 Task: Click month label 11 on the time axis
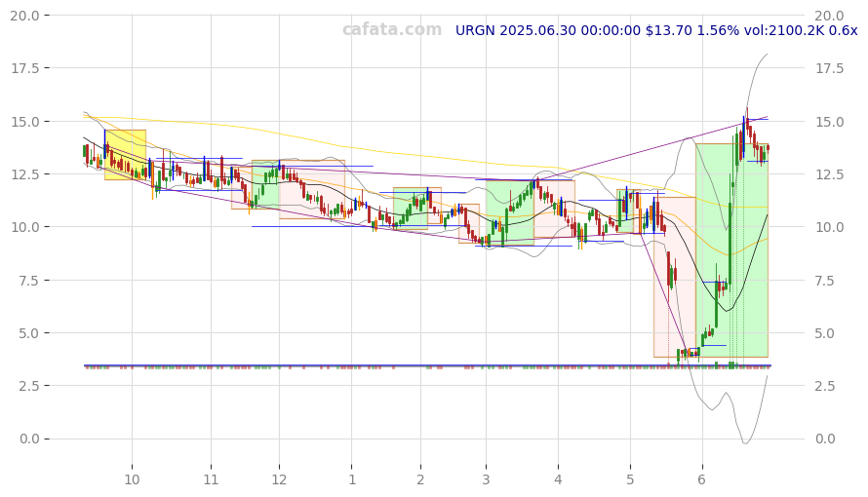[x=211, y=479]
